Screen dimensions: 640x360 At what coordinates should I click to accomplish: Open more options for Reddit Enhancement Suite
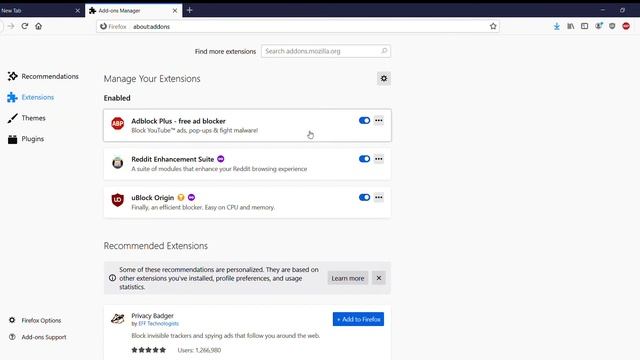(x=379, y=159)
